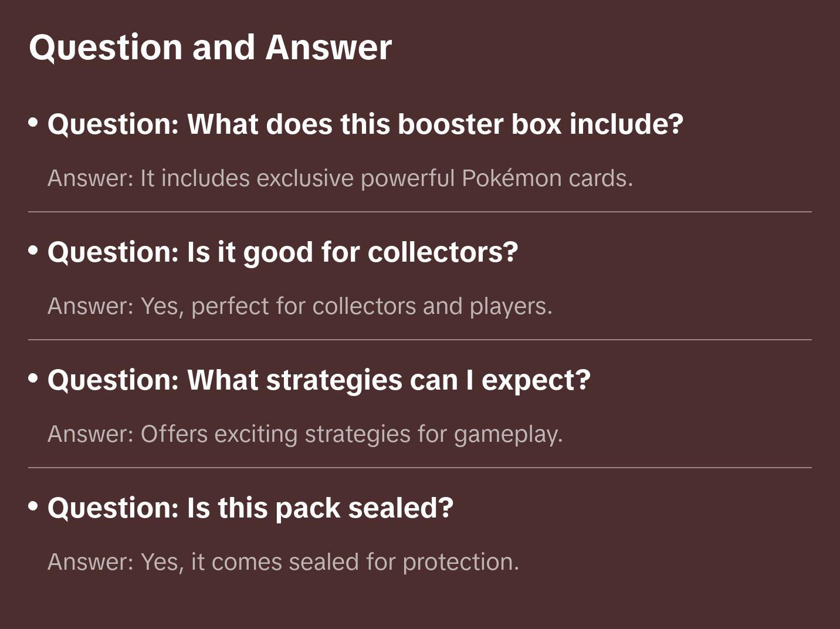Expand 'What strategies can I expect?' question
Image resolution: width=840 pixels, height=629 pixels.
(x=319, y=380)
